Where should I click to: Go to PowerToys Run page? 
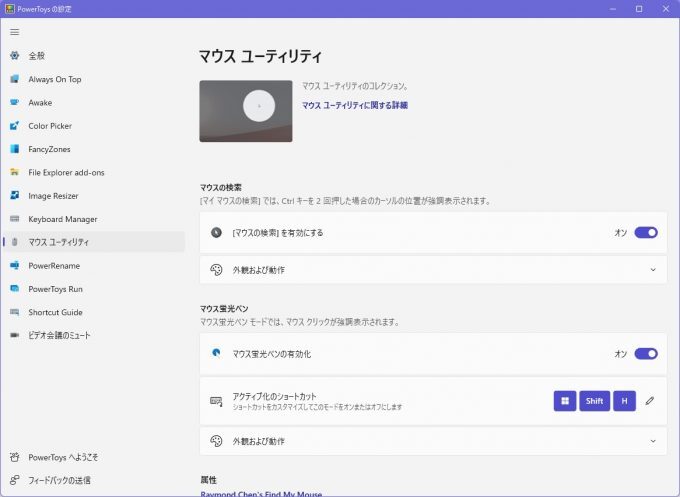point(93,289)
